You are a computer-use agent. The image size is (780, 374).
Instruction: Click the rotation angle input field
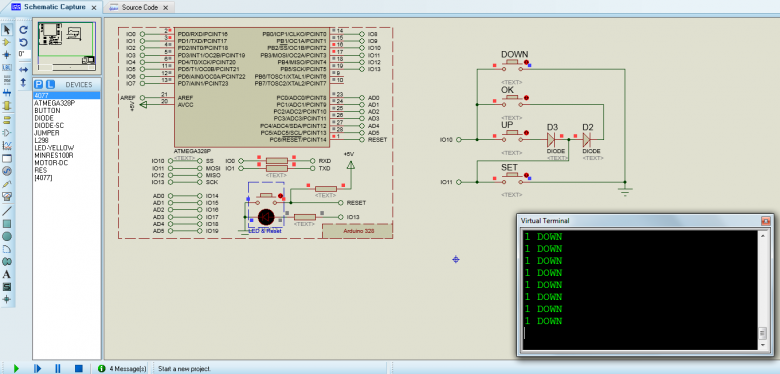(24, 54)
